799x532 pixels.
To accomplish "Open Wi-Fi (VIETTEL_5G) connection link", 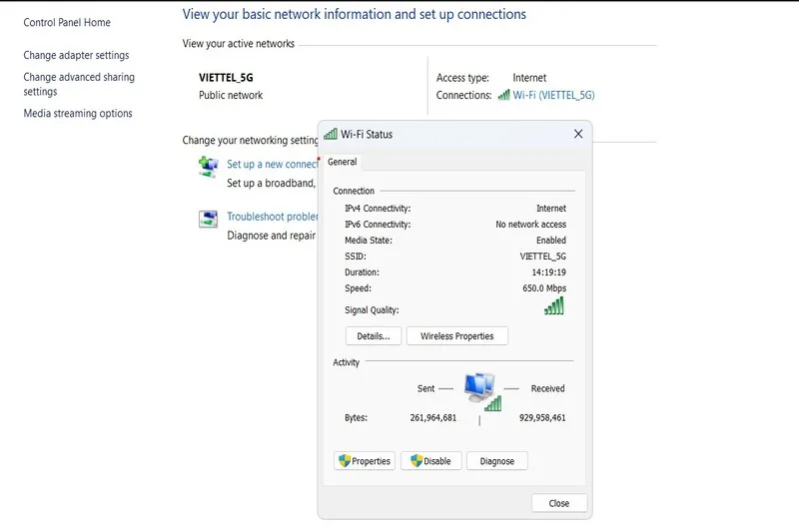I will pos(553,95).
